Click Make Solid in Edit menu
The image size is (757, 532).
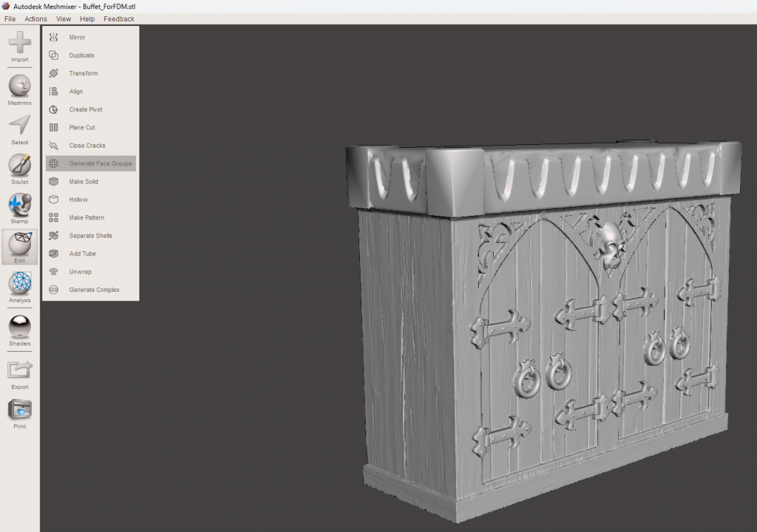(84, 181)
